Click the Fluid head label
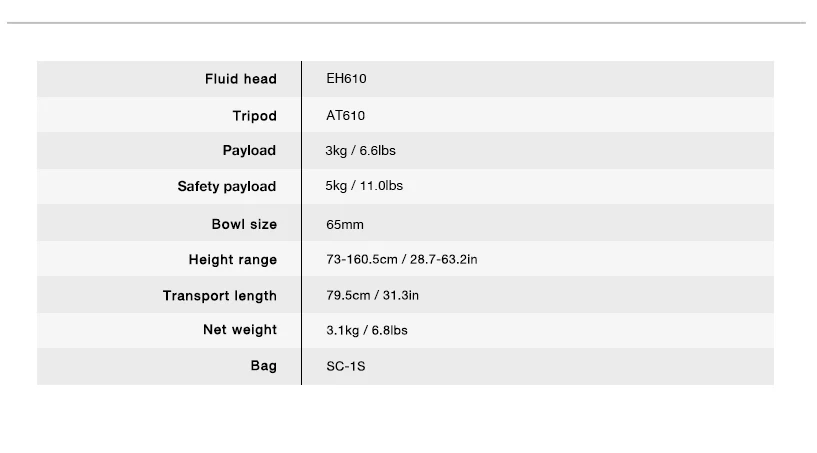This screenshot has height=453, width=817. point(241,79)
